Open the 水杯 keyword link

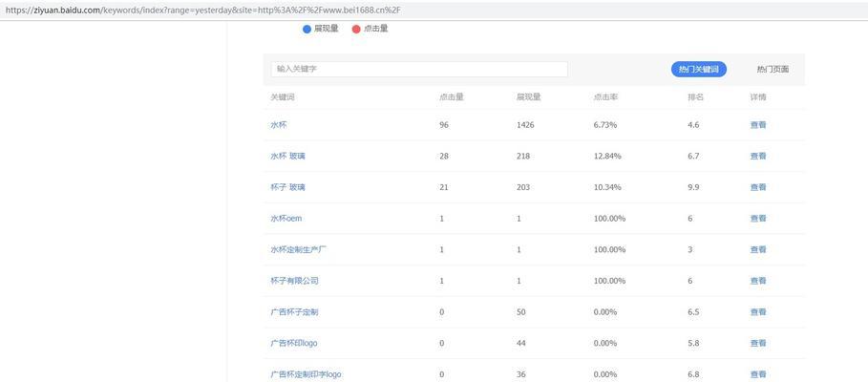click(x=279, y=125)
